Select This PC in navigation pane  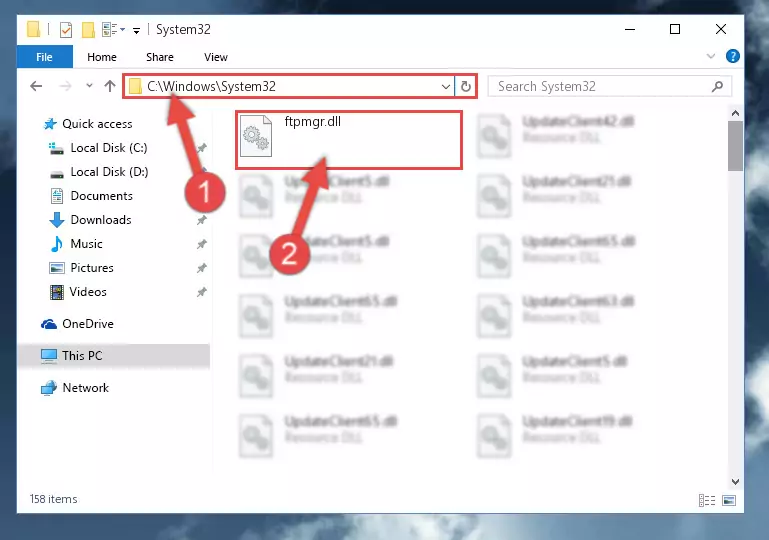pyautogui.click(x=82, y=356)
